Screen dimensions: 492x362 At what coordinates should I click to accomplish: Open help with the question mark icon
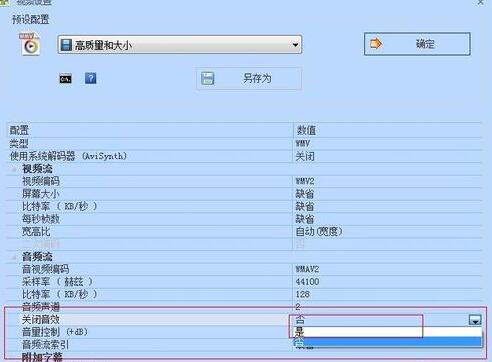[90, 78]
